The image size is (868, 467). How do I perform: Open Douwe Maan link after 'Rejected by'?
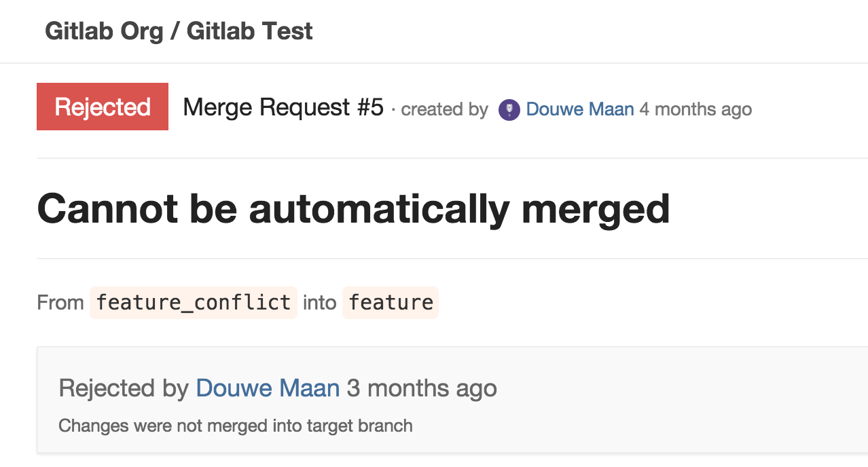point(268,388)
